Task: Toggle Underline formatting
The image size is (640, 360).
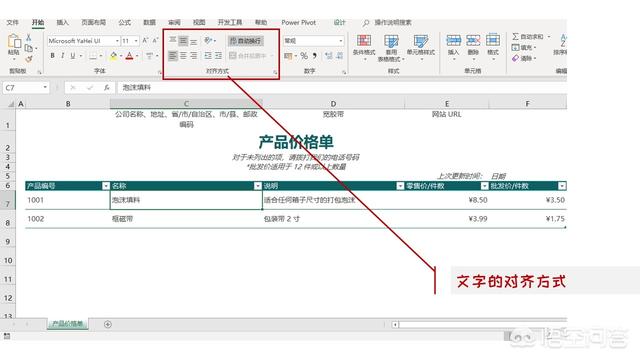Action: pos(73,56)
